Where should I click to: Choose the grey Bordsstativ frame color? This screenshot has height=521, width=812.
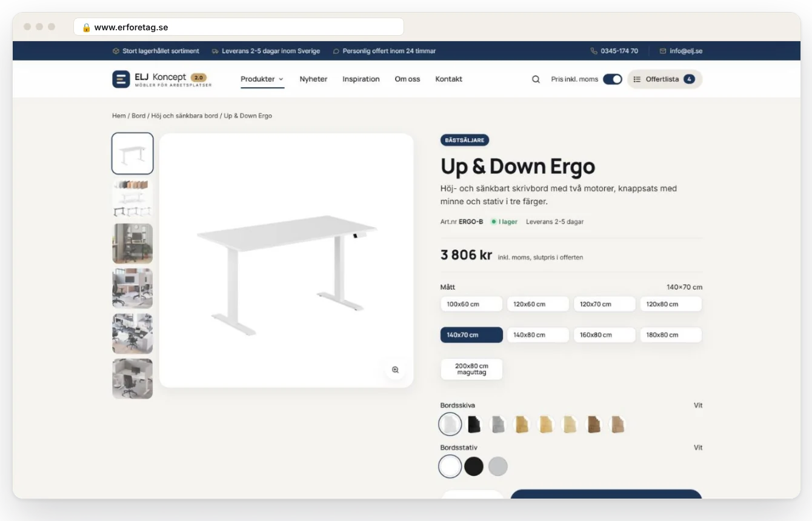pyautogui.click(x=498, y=466)
